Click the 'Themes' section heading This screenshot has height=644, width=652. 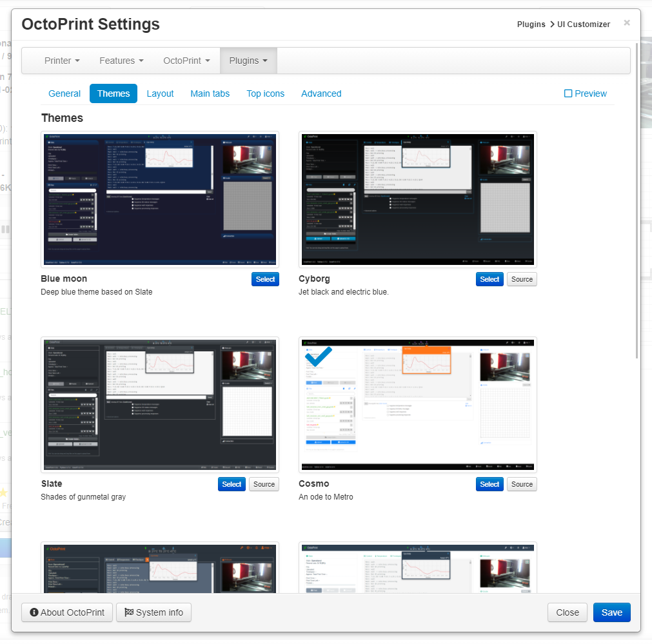click(x=62, y=118)
